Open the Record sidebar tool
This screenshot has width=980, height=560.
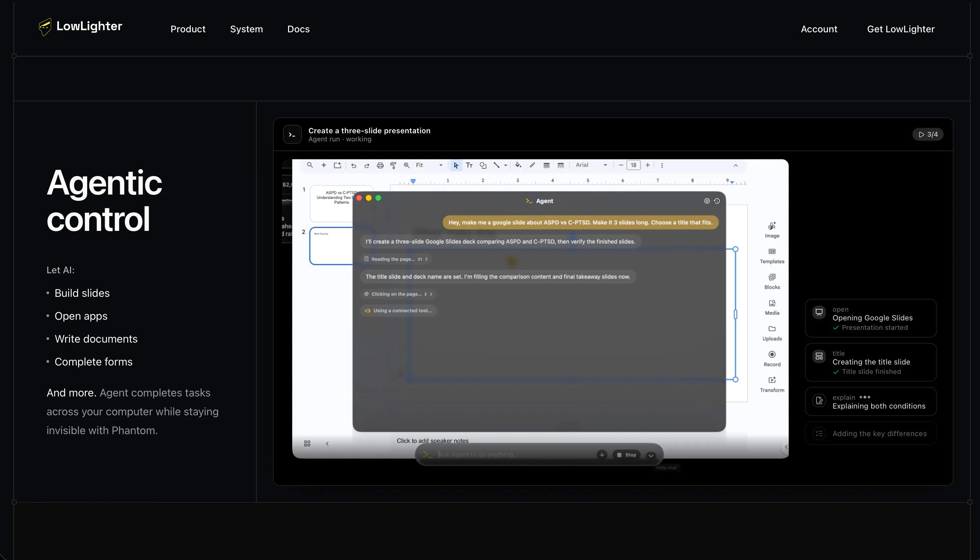click(772, 358)
